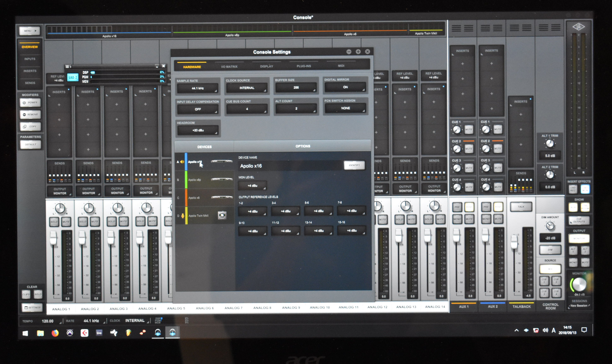
Task: Toggle POST on the AUX 2 channel
Action: click(x=498, y=207)
